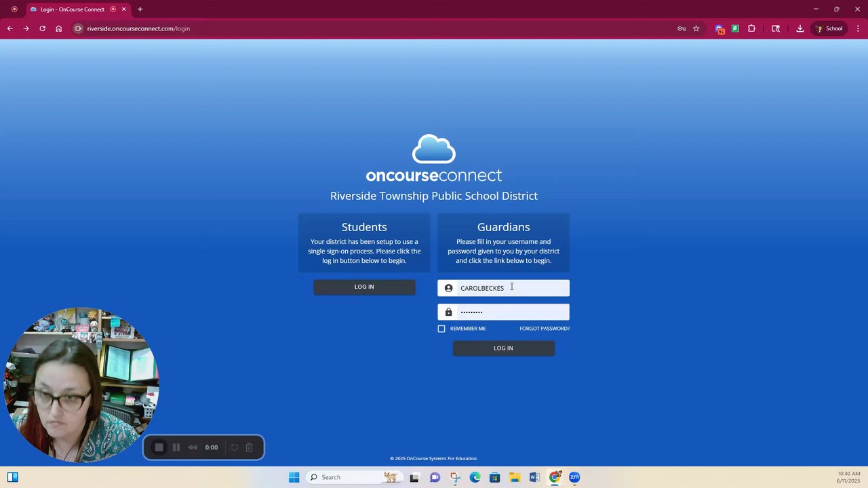The height and width of the screenshot is (488, 868).
Task: Launch Microsoft Edge from the taskbar
Action: point(475,477)
